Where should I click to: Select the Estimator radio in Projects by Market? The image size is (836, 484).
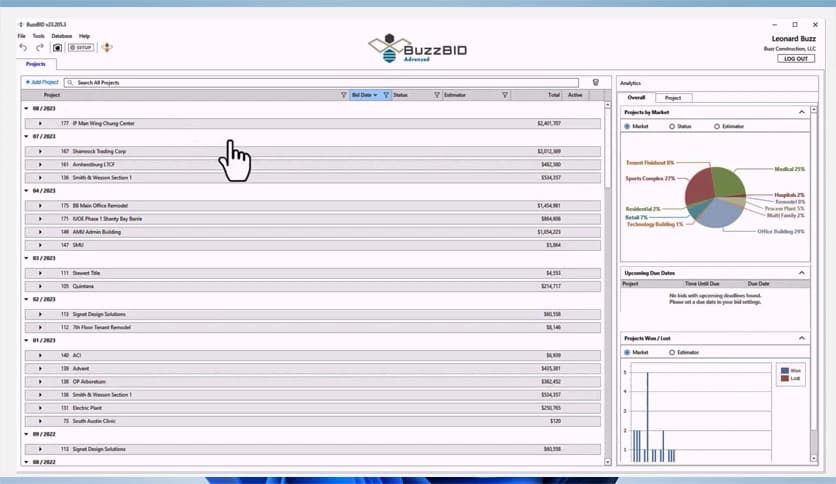tap(717, 126)
